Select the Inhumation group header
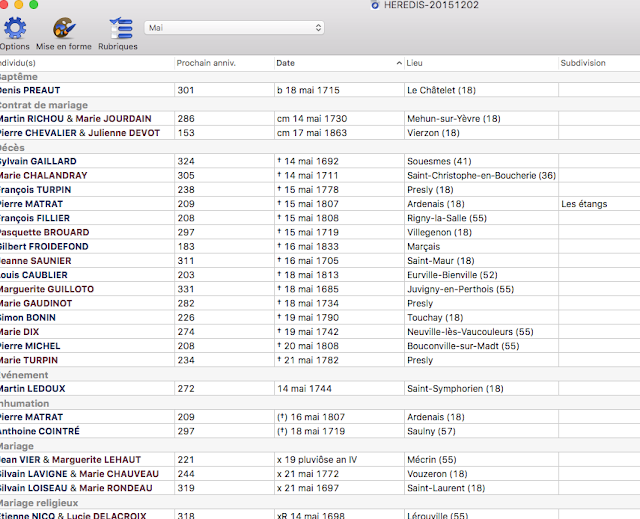640x519 pixels. tap(320, 403)
